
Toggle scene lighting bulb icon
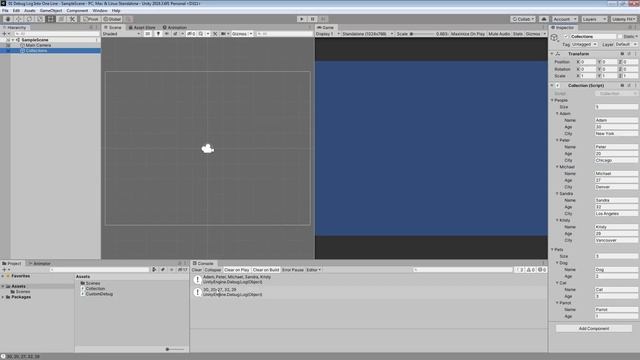pos(158,34)
